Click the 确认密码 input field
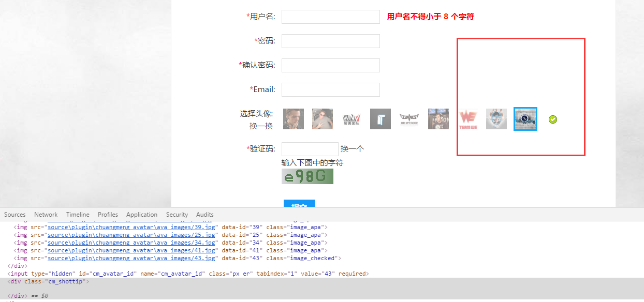 tap(331, 65)
